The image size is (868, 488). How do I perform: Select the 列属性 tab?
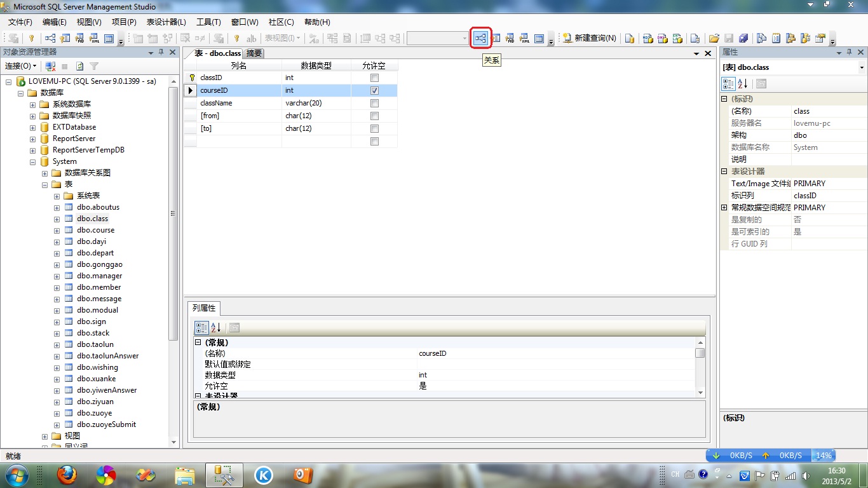click(x=204, y=308)
